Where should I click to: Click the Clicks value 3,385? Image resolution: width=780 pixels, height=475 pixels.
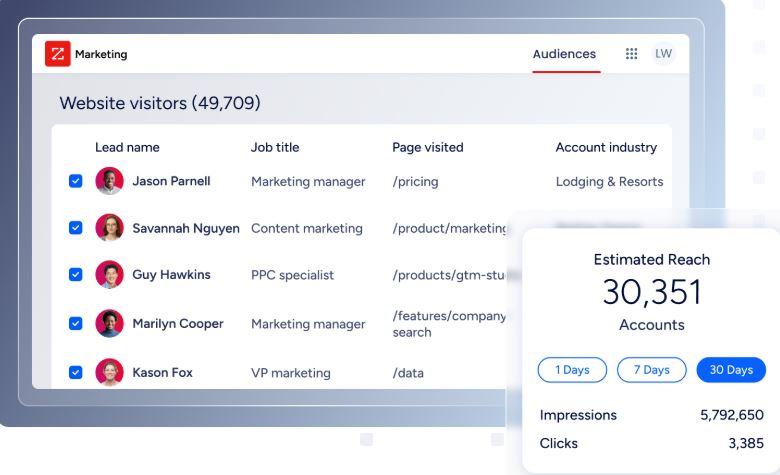point(746,443)
